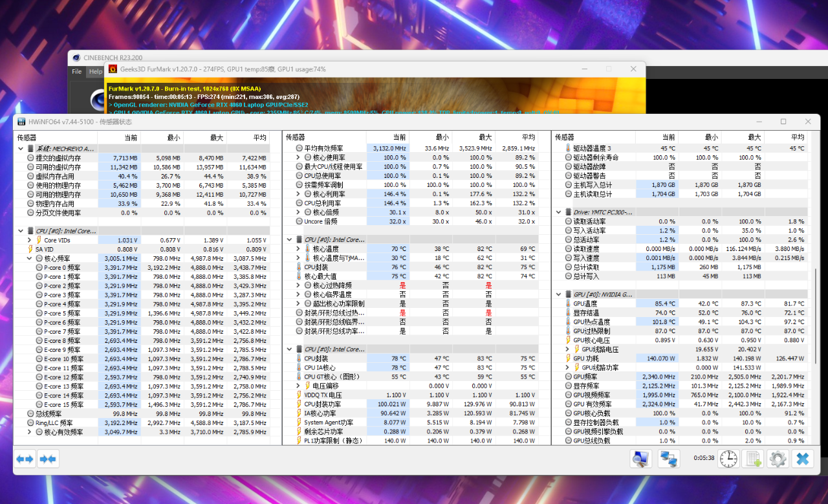828x504 pixels.
Task: Click the drive icon beside Drive: YMTC PC300
Action: (567, 212)
